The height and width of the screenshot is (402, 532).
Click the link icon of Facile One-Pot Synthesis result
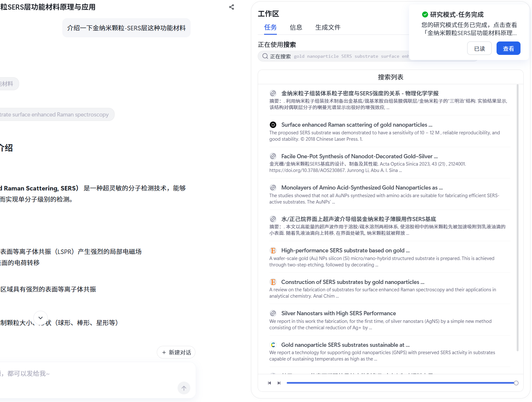[273, 156]
